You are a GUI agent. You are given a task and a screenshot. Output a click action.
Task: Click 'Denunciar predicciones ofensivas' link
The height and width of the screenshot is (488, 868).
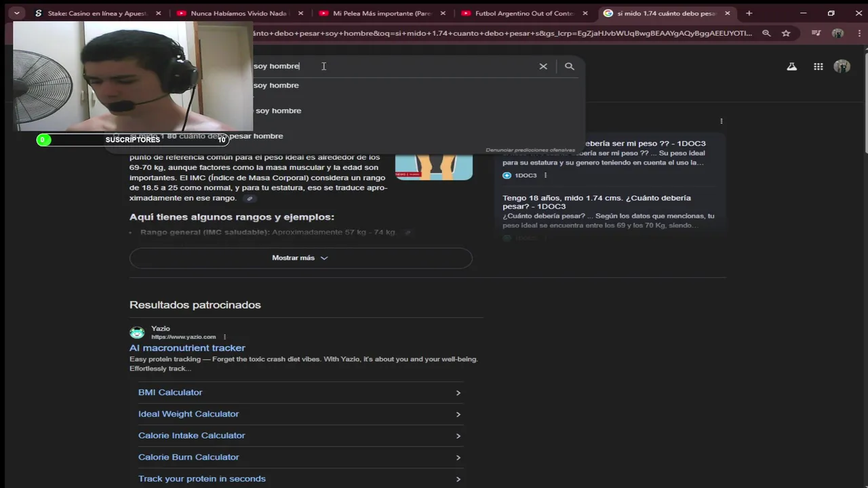tap(530, 150)
